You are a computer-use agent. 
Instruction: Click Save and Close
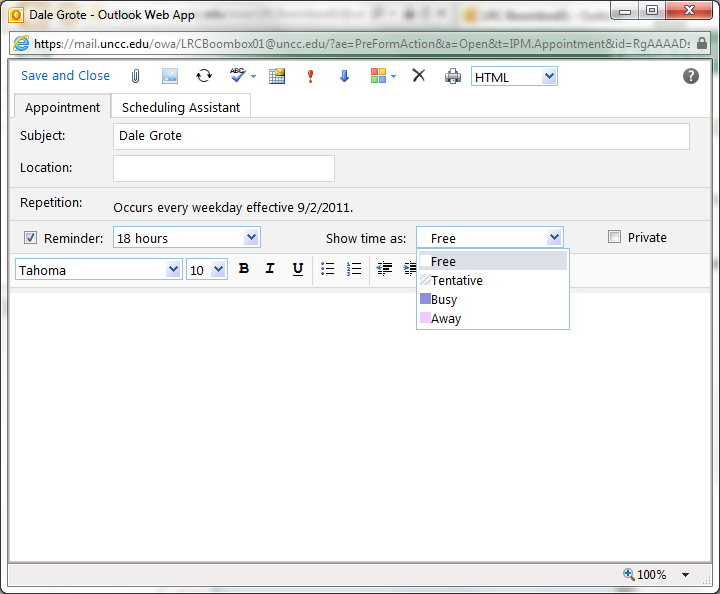pyautogui.click(x=65, y=76)
